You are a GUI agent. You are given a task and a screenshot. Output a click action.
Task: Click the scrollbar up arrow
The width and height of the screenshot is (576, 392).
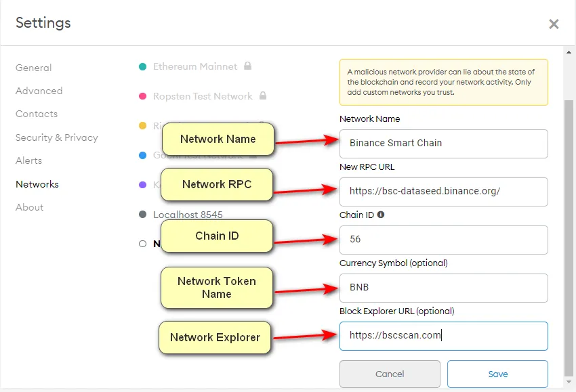click(569, 52)
